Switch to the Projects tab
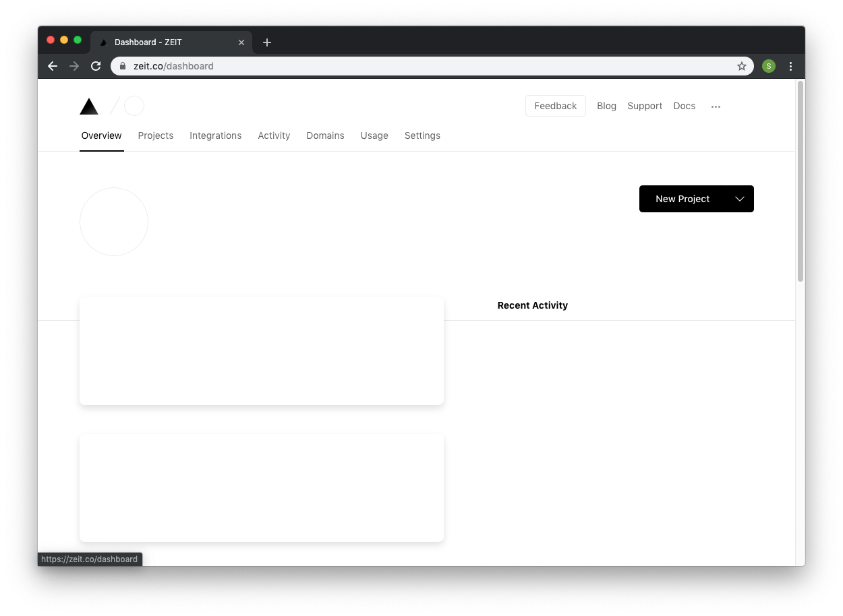 156,135
